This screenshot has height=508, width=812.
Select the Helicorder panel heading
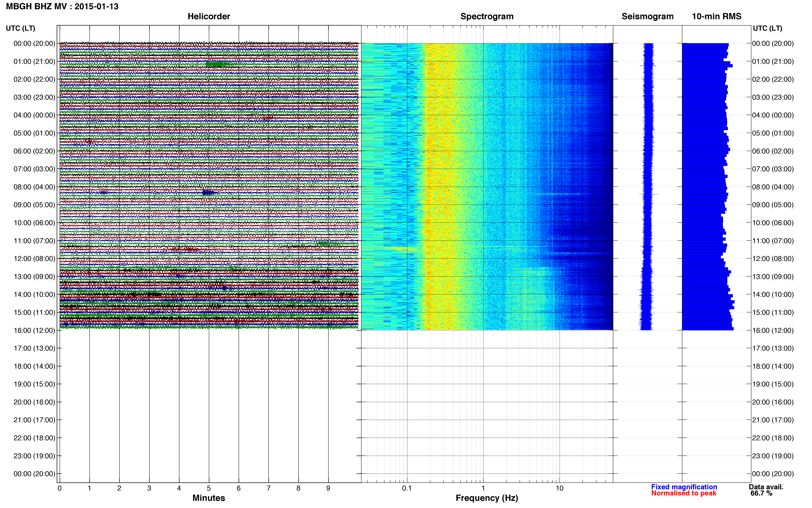tap(209, 16)
